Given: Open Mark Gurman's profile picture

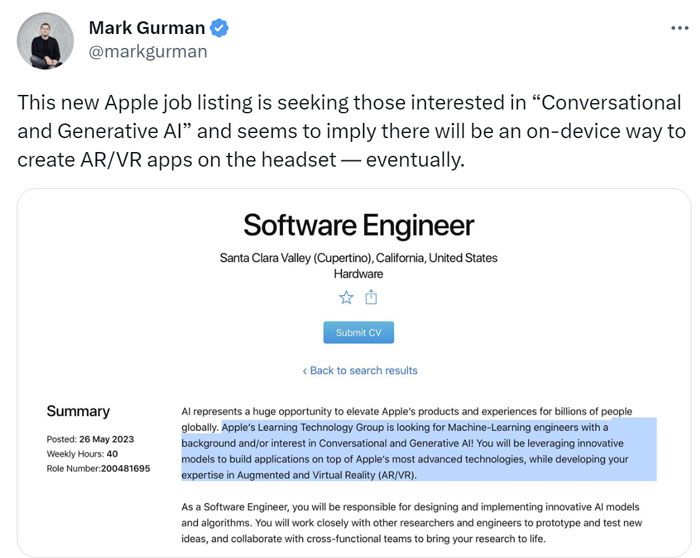Looking at the screenshot, I should click(45, 41).
